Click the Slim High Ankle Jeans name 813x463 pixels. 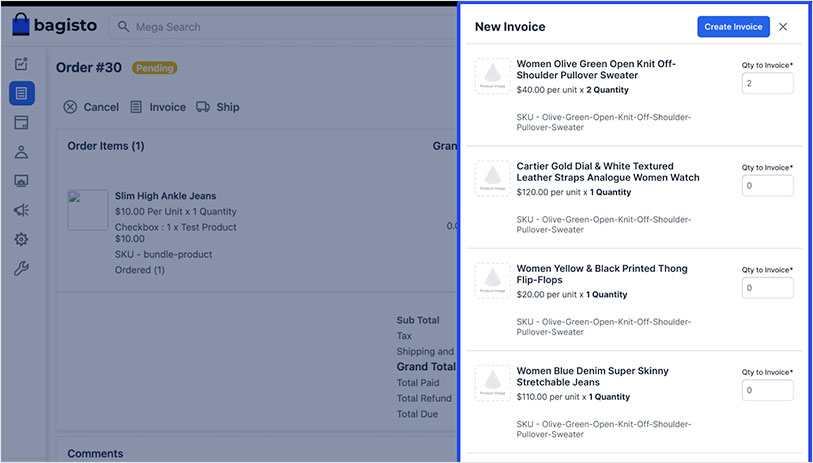pos(165,196)
